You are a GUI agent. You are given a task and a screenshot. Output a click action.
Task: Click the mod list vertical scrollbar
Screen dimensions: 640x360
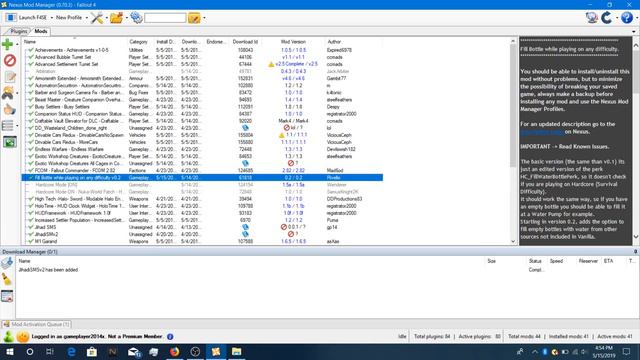pyautogui.click(x=513, y=106)
